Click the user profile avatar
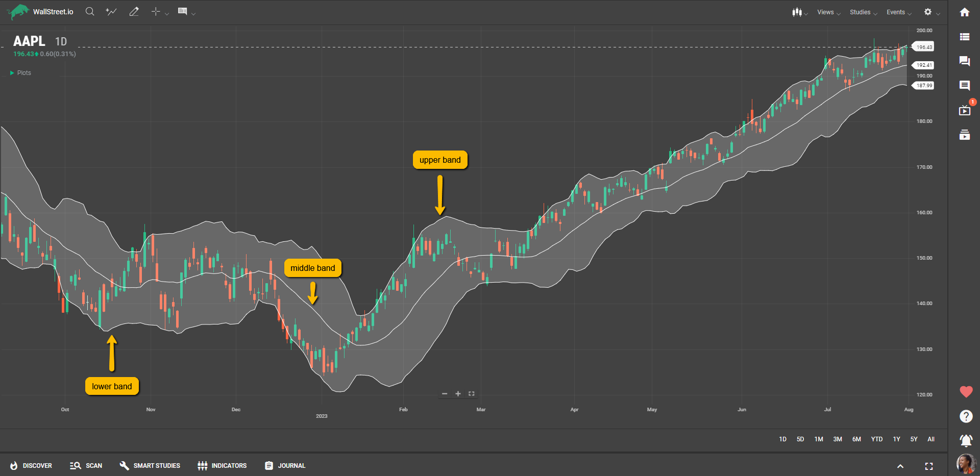 tap(965, 464)
